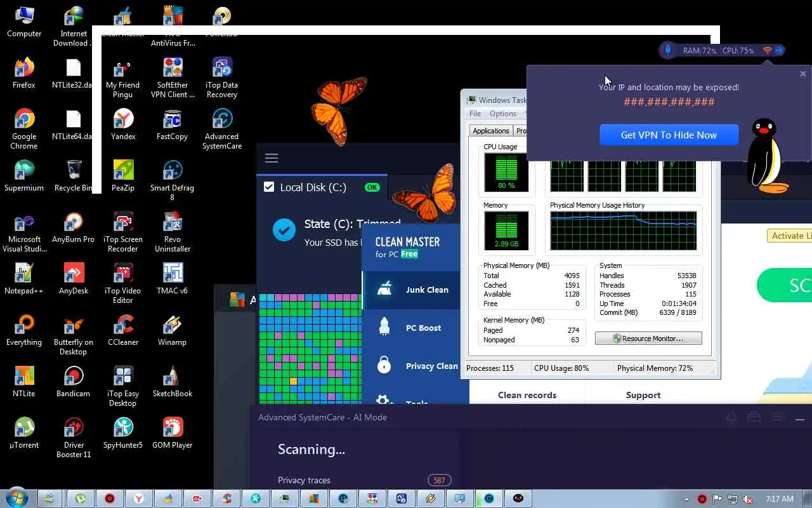Launch PeaZip desktop shortcut
812x508 pixels.
point(123,177)
